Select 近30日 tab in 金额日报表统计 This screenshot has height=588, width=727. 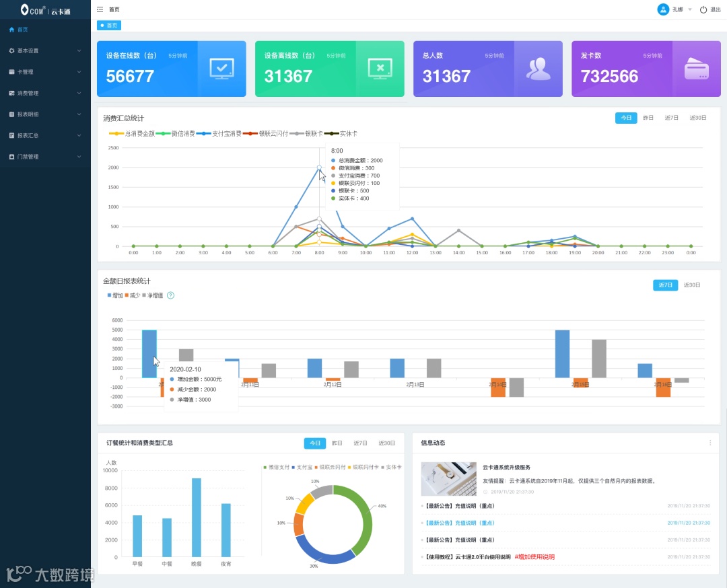(x=692, y=285)
